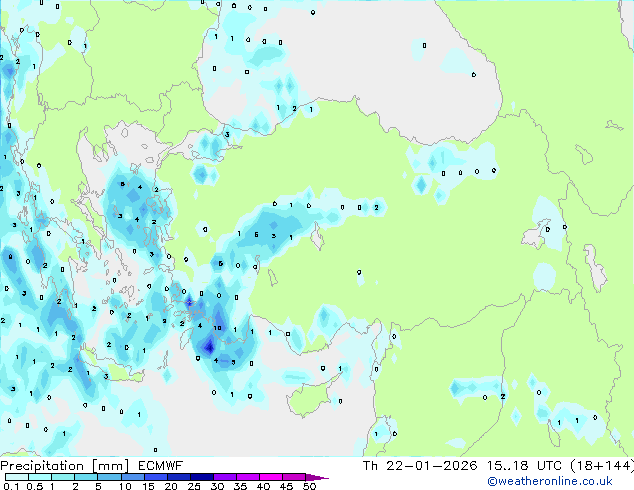Click the 20–25 mm legend color box
Image resolution: width=634 pixels, height=490 pixels.
pyautogui.click(x=178, y=477)
